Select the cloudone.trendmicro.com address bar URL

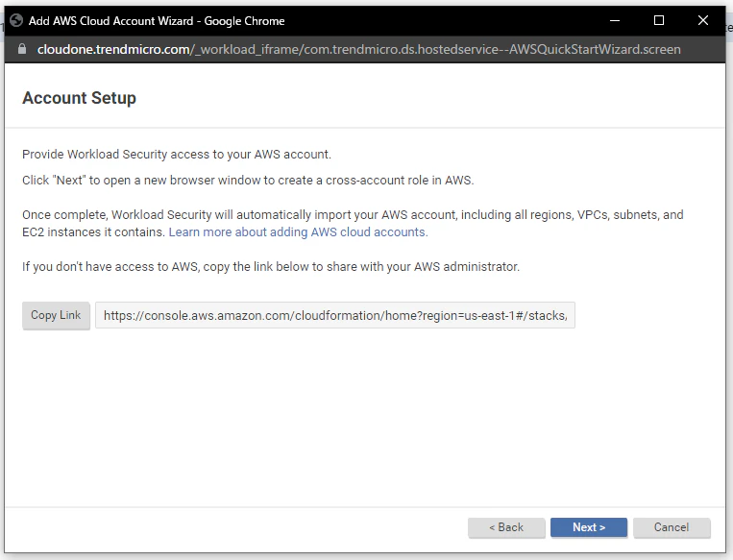[x=358, y=49]
